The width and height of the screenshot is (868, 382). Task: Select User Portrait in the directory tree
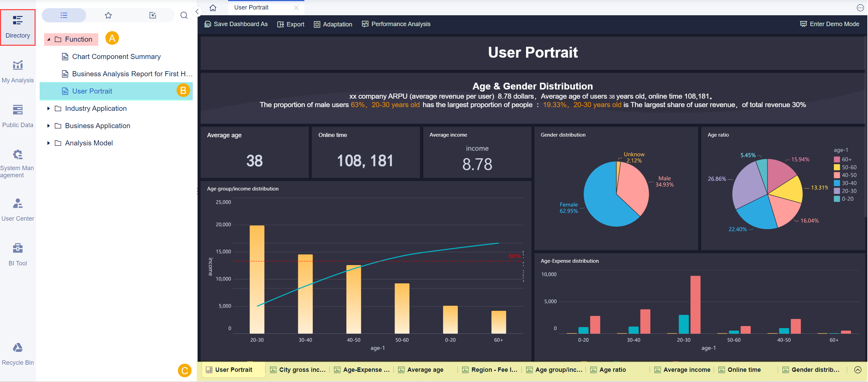(116, 91)
